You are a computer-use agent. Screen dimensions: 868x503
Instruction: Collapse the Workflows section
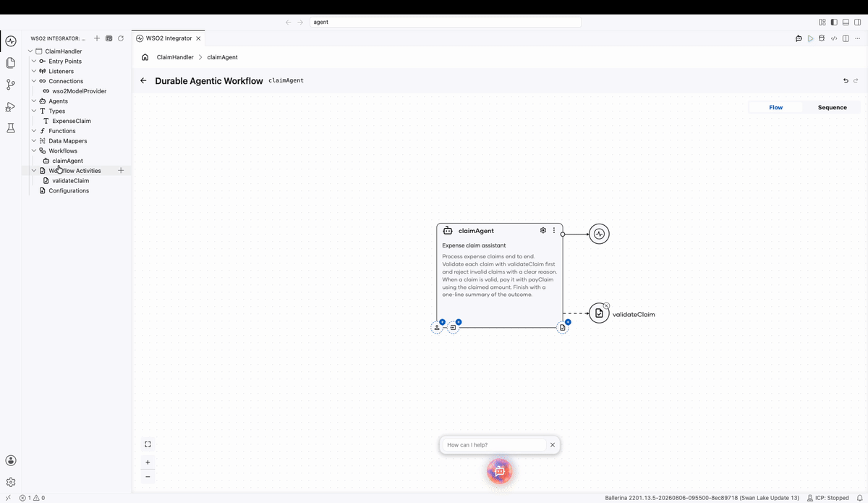[x=33, y=151]
